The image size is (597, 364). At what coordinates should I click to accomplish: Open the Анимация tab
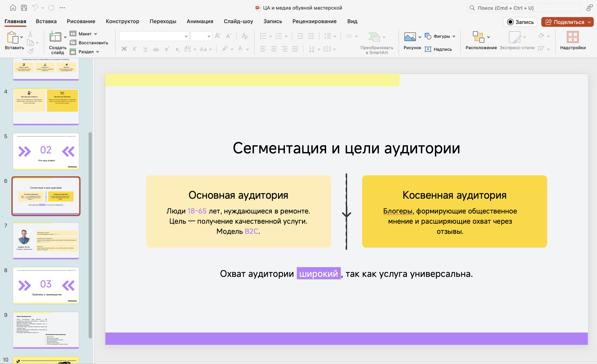point(200,21)
